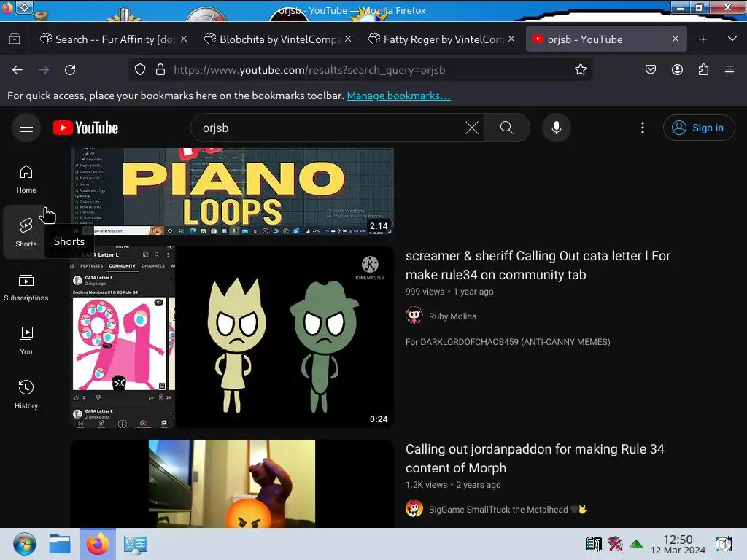
Task: Visit the Ruby Molina channel
Action: pos(452,316)
